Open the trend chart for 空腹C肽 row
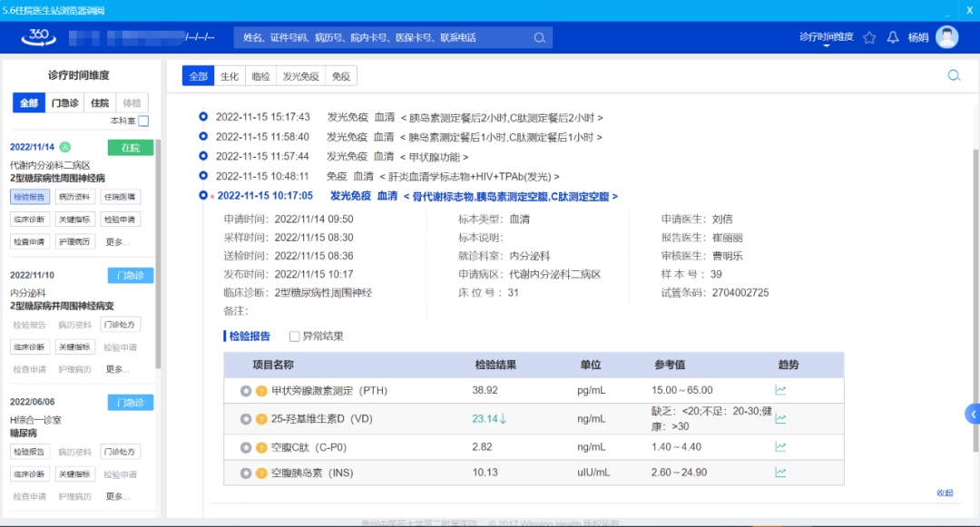This screenshot has height=527, width=980. pos(780,446)
